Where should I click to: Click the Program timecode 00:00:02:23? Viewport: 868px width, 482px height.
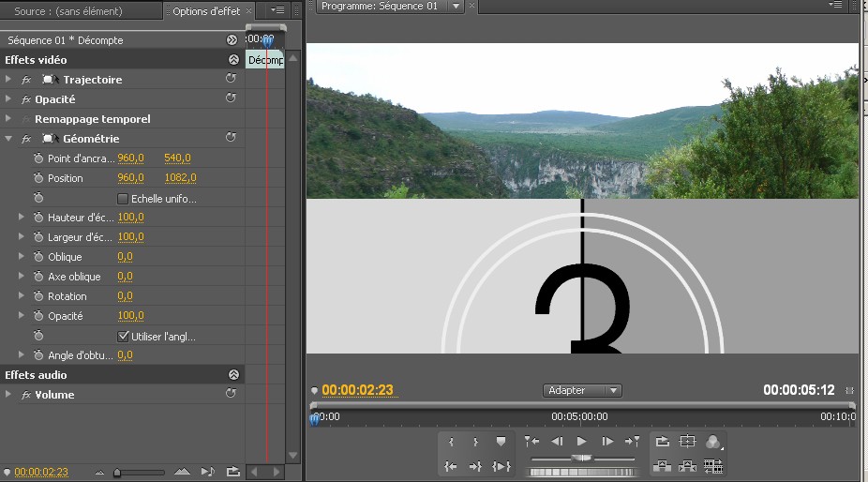pos(358,390)
